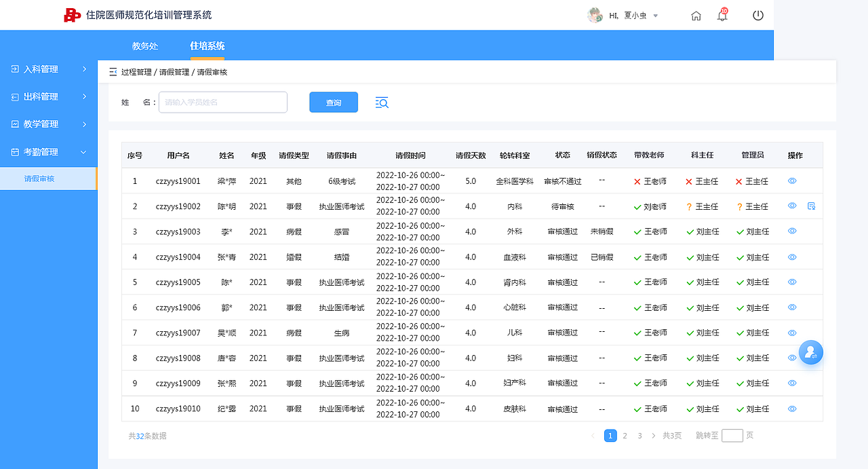The image size is (868, 469).
Task: Show details for 吴*顺's sick leave
Action: tap(791, 333)
